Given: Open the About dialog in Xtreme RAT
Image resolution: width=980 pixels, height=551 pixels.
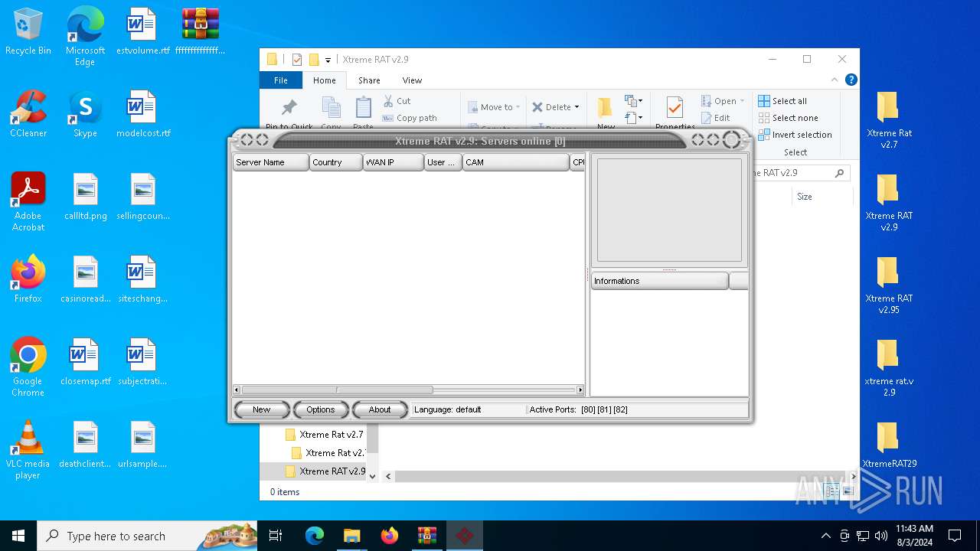Looking at the screenshot, I should [380, 410].
